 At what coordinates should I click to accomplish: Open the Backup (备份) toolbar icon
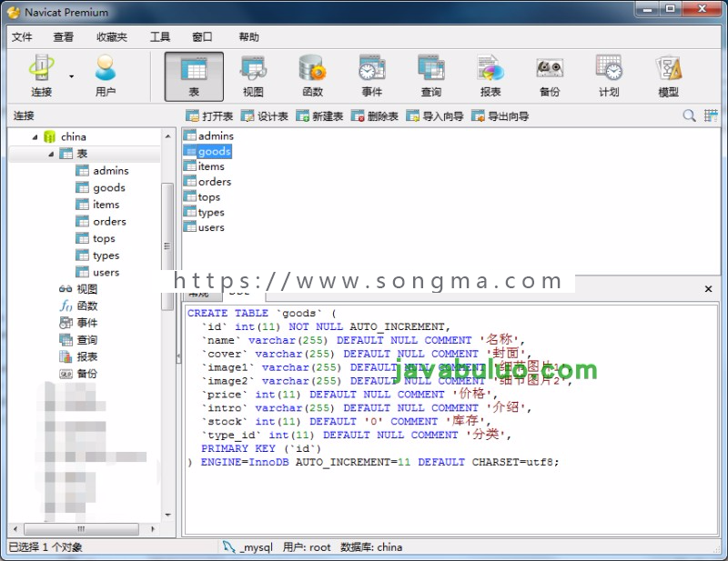coord(550,75)
